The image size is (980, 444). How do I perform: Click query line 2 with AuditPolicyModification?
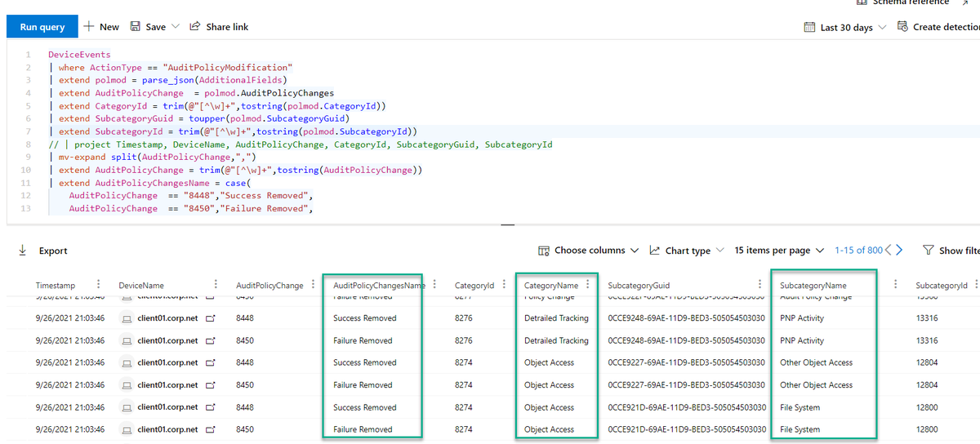(x=170, y=68)
